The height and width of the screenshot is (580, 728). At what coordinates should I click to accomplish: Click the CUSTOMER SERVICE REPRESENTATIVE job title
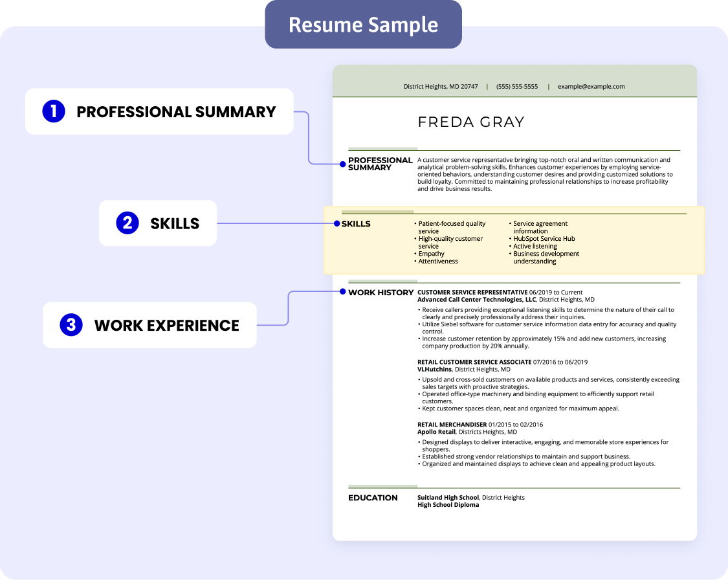pyautogui.click(x=471, y=292)
